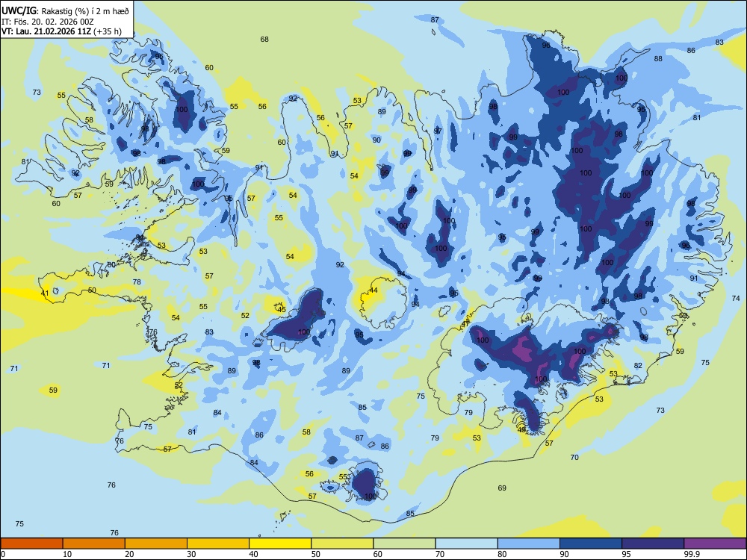
Task: Click the humidity value '82' on the map
Action: (638, 366)
